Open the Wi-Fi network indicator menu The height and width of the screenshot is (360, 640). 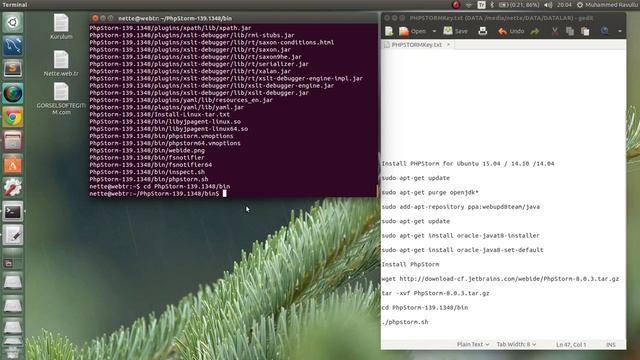(469, 5)
